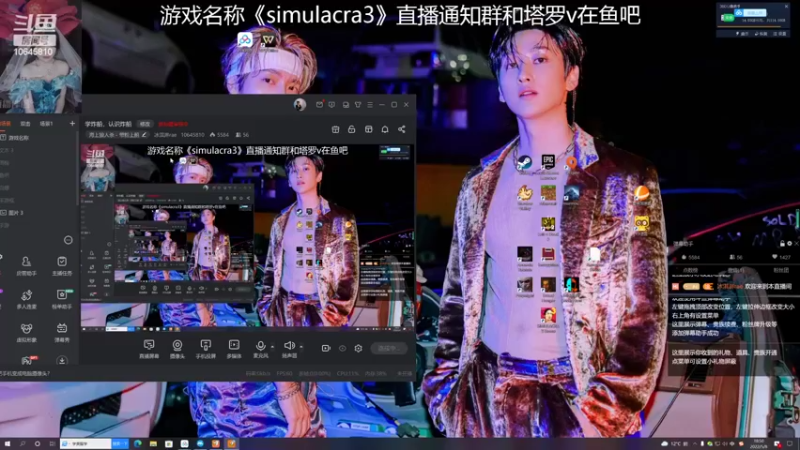Open the mail envelope icon in title bar
This screenshot has height=450, width=800.
[x=319, y=105]
